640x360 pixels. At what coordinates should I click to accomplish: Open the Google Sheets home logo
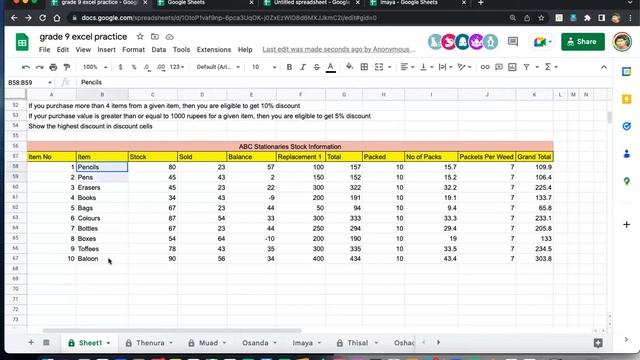[22, 42]
